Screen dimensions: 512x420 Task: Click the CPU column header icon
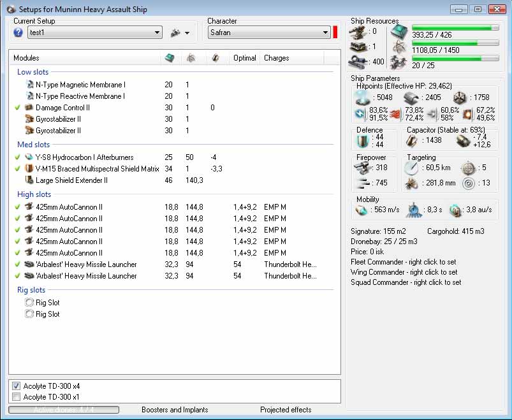[x=170, y=58]
